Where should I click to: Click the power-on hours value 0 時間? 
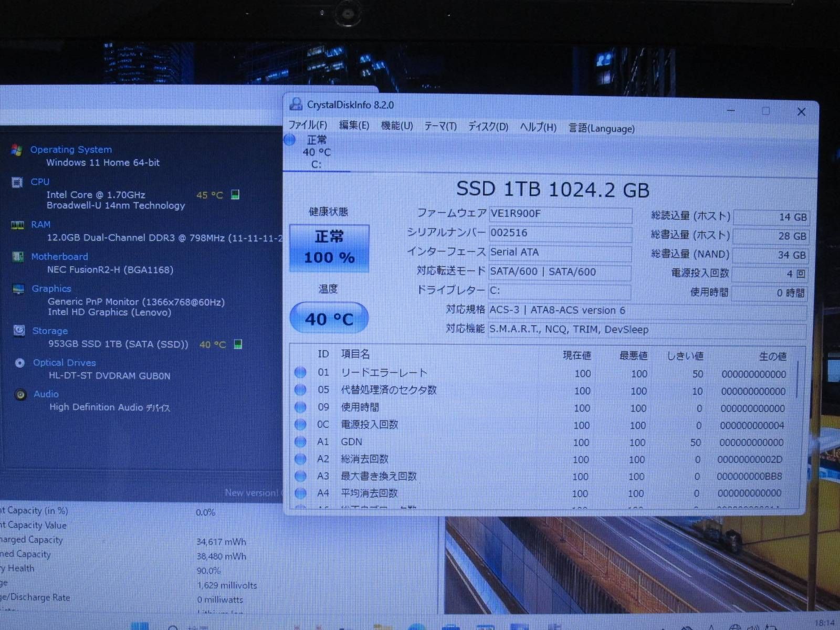coord(769,293)
